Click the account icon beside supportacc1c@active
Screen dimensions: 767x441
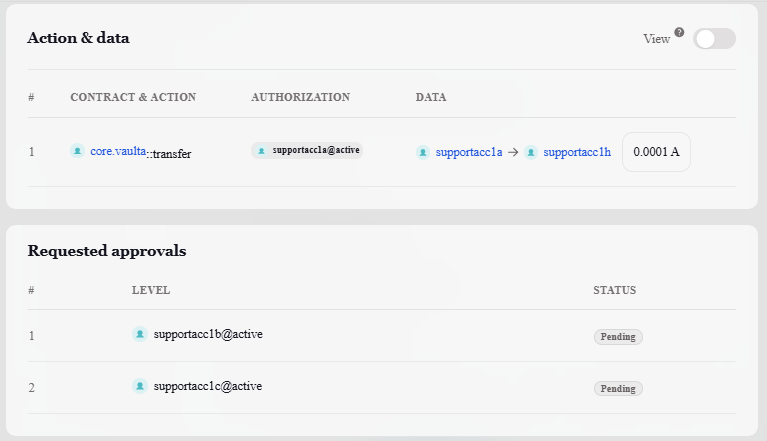point(139,386)
